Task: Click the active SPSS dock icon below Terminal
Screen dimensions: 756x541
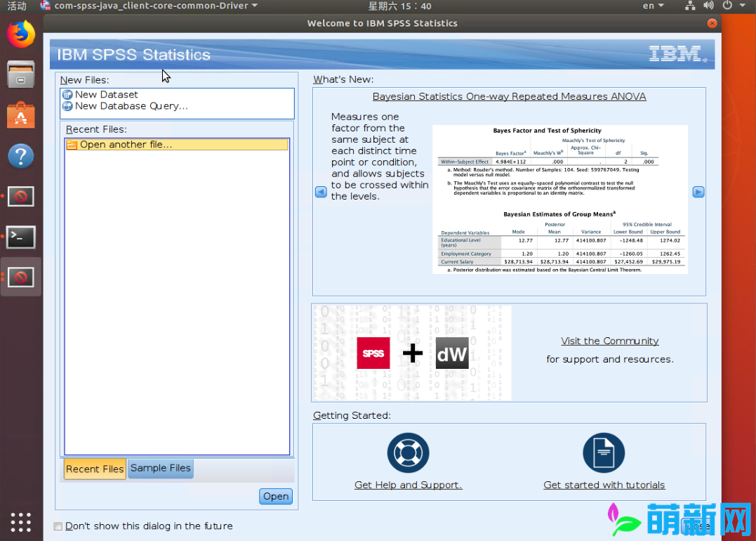Action: tap(21, 277)
